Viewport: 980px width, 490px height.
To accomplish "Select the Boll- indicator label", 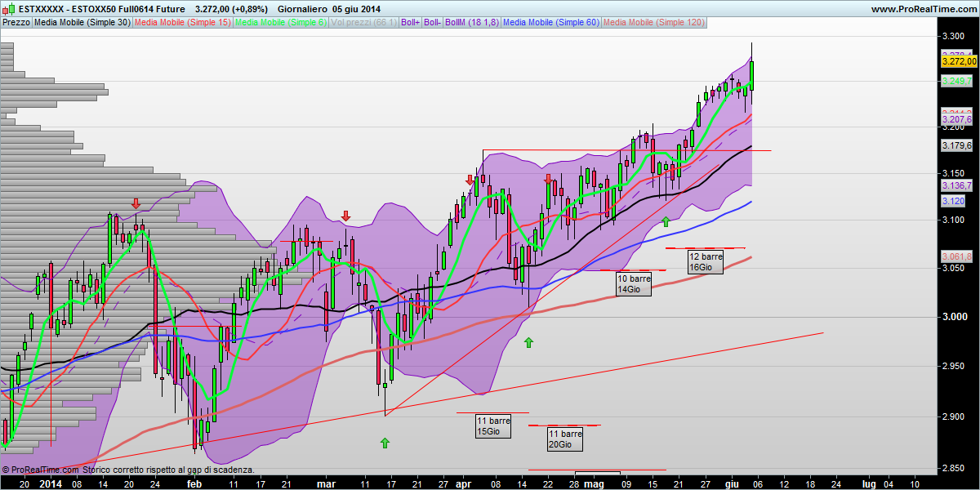I will [x=432, y=23].
